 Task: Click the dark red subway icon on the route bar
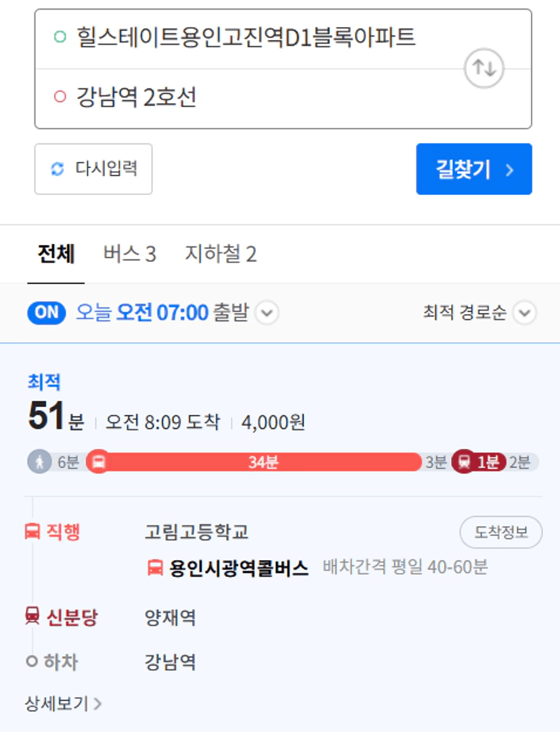click(x=464, y=462)
